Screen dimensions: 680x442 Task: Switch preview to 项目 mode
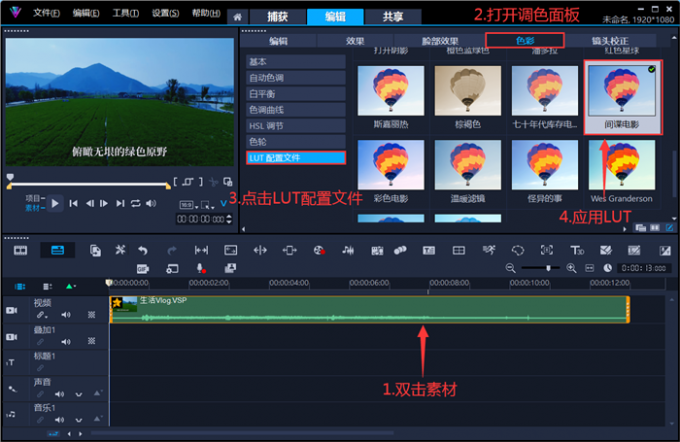tap(34, 198)
